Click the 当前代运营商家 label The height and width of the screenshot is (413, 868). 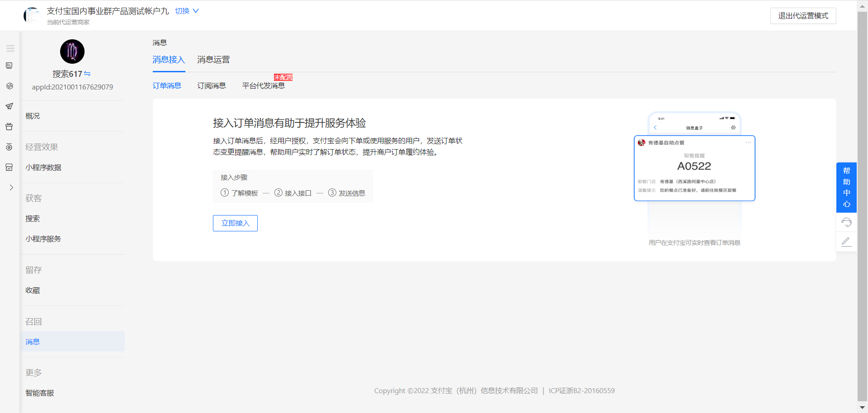click(x=68, y=22)
